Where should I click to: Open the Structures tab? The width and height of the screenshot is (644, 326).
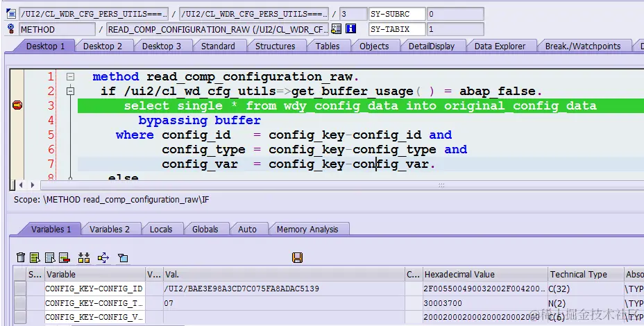276,46
